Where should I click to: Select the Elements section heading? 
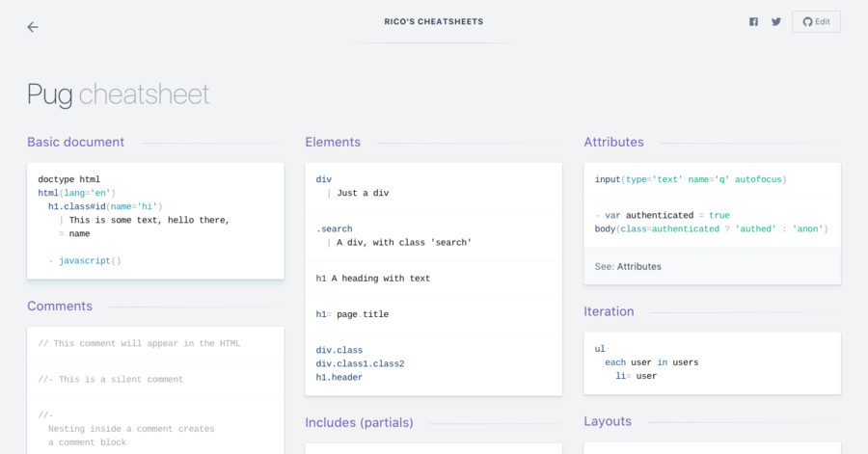point(333,142)
